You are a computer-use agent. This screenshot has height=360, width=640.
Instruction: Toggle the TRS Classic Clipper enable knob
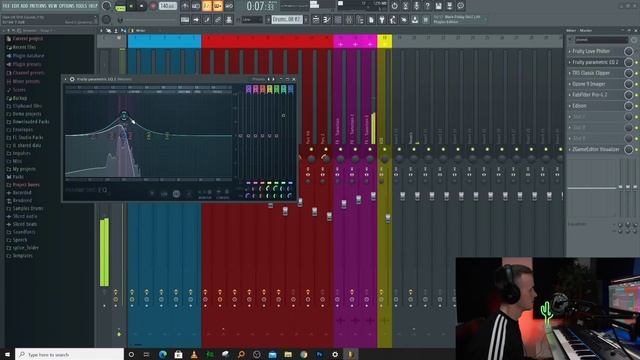tap(629, 73)
